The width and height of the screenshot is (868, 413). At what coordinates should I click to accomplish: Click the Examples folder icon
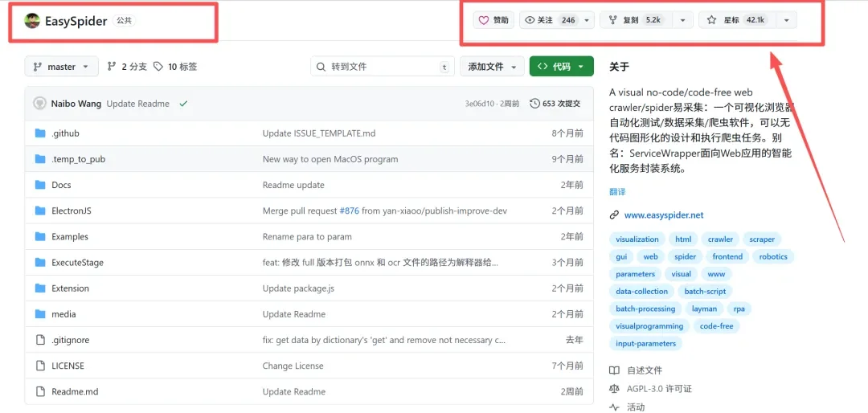[x=40, y=236]
